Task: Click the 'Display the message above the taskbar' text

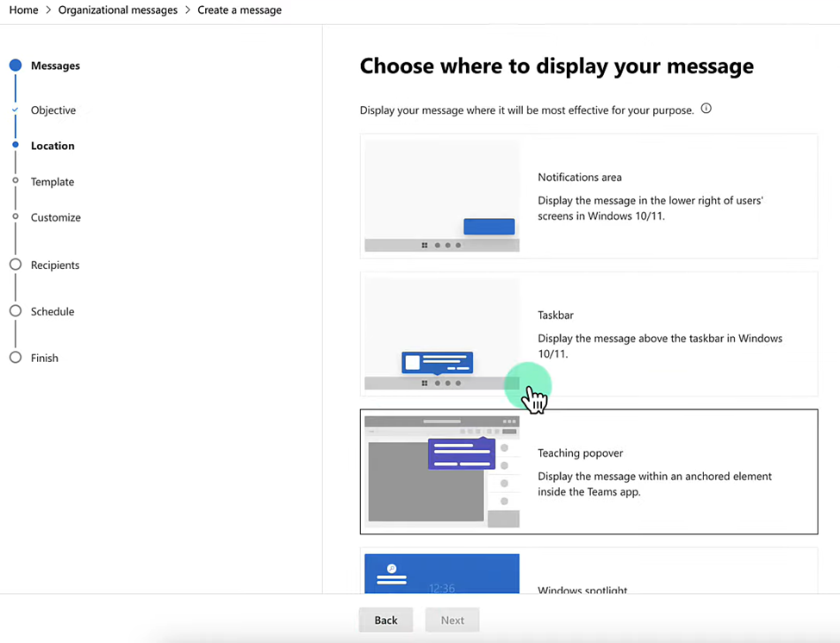Action: [660, 346]
